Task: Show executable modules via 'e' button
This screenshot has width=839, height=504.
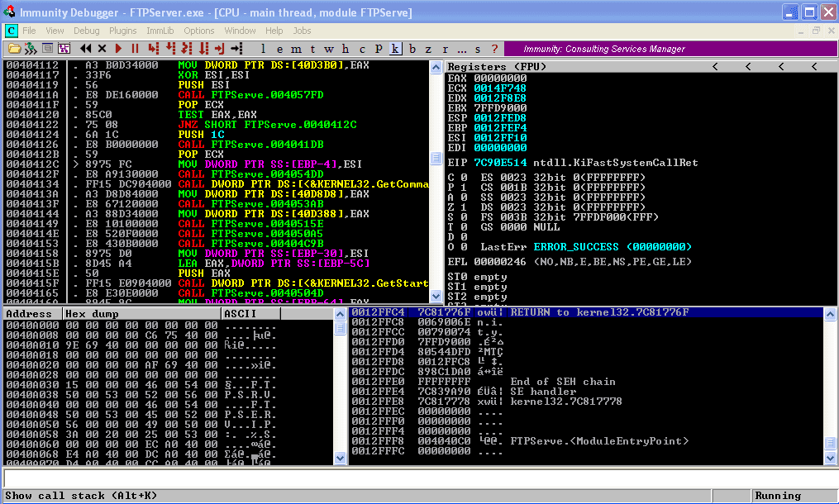Action: [279, 49]
